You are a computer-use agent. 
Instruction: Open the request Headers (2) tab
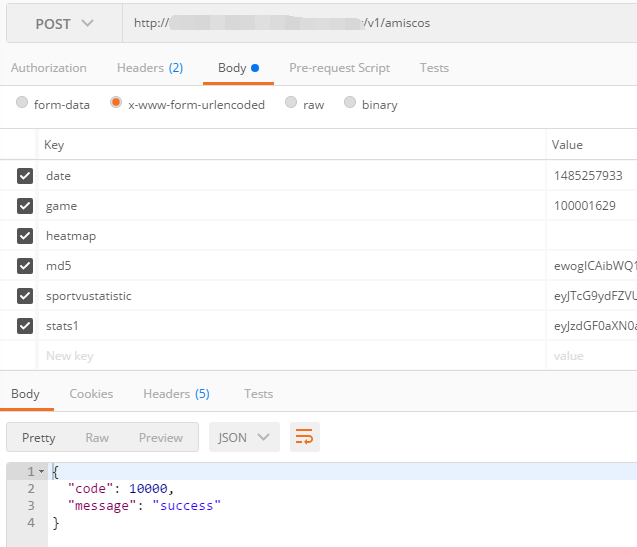(150, 68)
